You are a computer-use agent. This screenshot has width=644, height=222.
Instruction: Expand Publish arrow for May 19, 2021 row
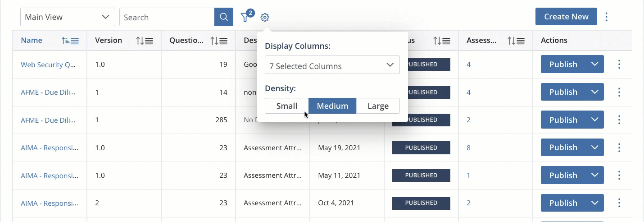coord(595,148)
